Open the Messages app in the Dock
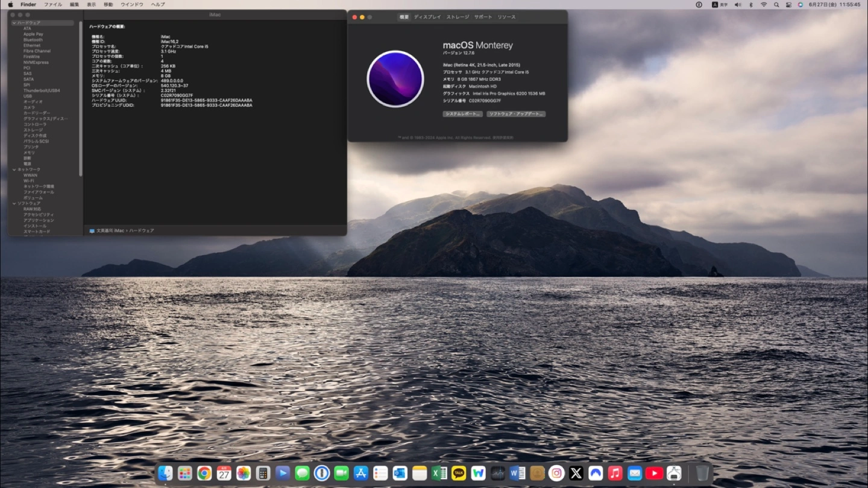The width and height of the screenshot is (868, 488). pyautogui.click(x=302, y=474)
